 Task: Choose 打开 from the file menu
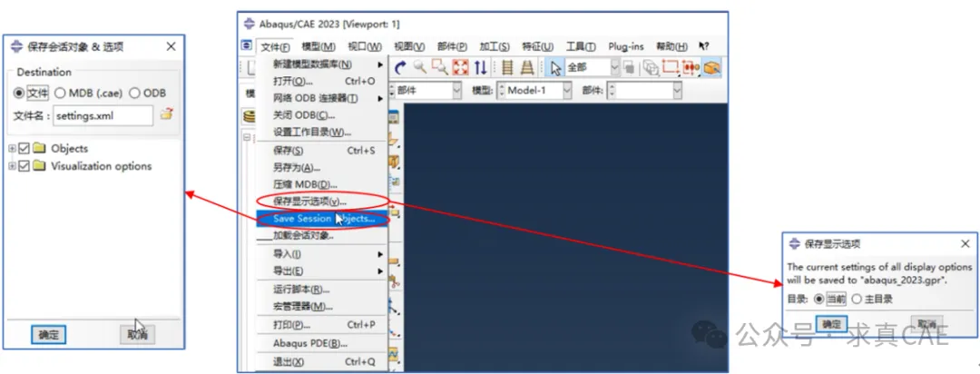point(322,82)
